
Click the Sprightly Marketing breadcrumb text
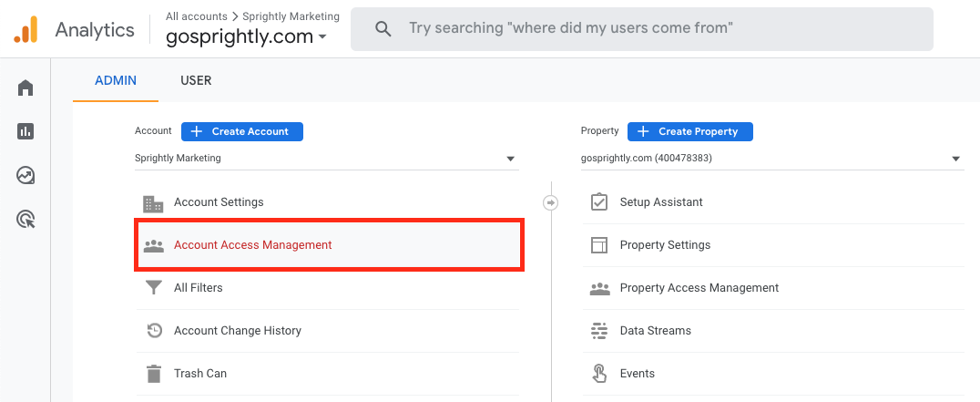pos(291,16)
